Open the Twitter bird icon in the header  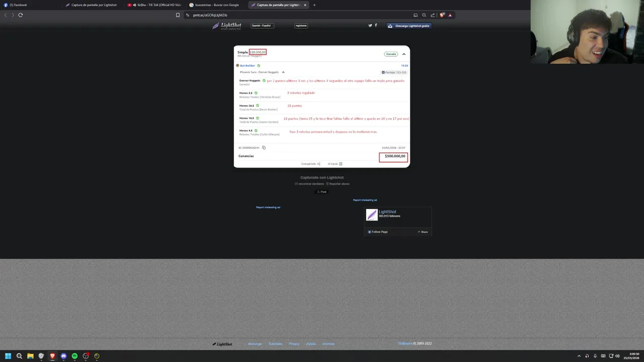370,26
